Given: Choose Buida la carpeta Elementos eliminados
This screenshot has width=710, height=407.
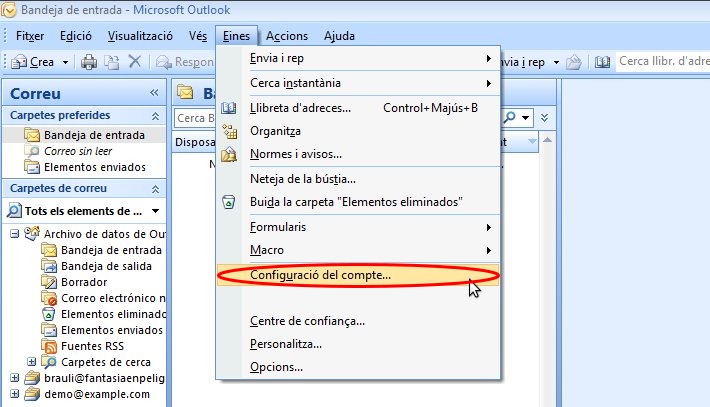Looking at the screenshot, I should (x=359, y=202).
